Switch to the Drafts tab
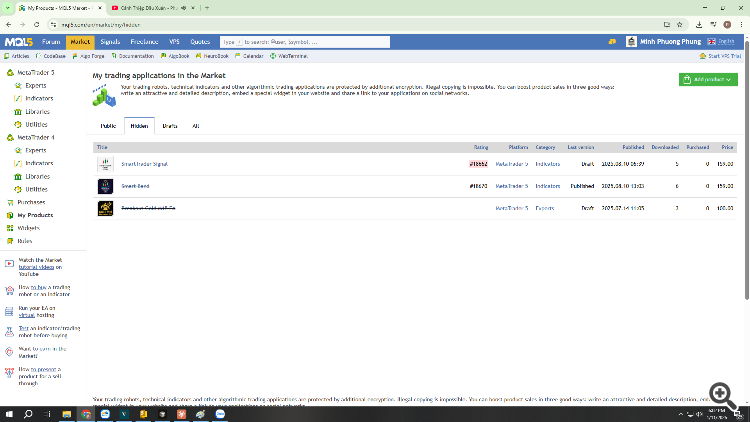The height and width of the screenshot is (422, 750). (170, 126)
